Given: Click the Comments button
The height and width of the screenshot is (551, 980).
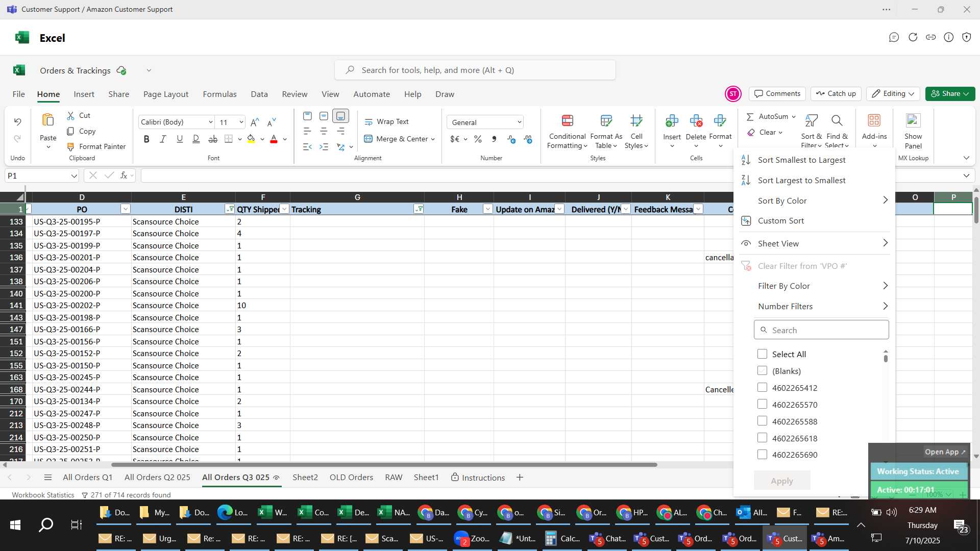Looking at the screenshot, I should click(x=777, y=94).
